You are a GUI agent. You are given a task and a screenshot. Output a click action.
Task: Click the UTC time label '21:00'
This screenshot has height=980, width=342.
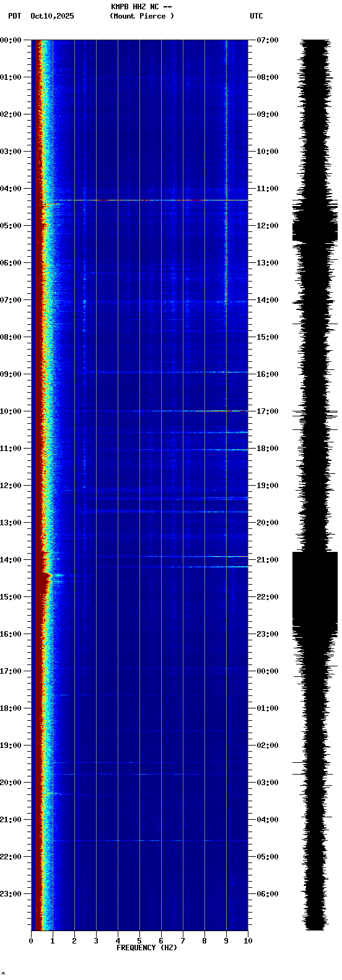pos(268,560)
